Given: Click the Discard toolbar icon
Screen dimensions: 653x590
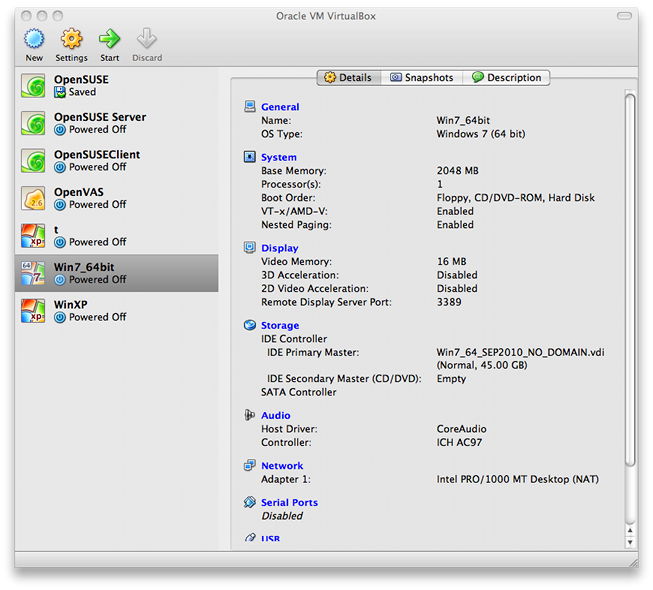Looking at the screenshot, I should click(147, 39).
